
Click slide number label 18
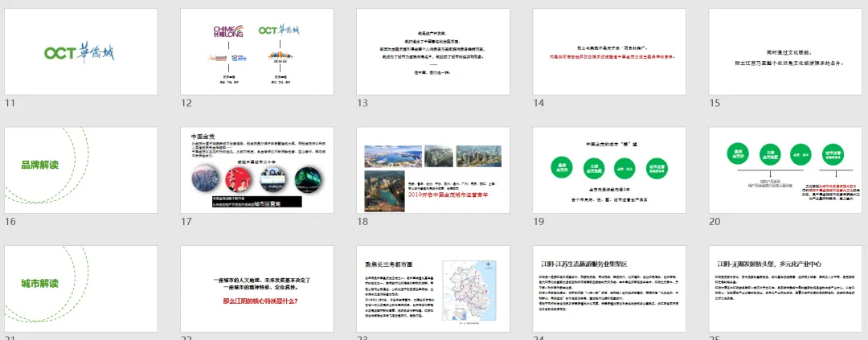[x=362, y=222]
